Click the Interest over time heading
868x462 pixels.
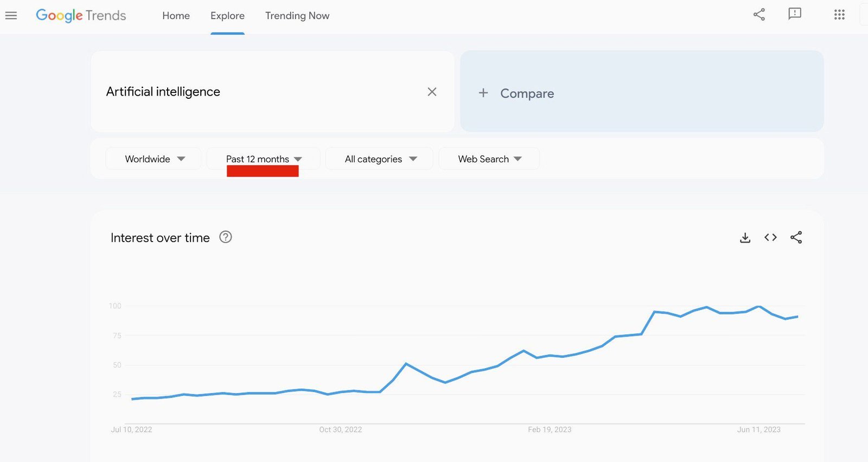(x=160, y=238)
